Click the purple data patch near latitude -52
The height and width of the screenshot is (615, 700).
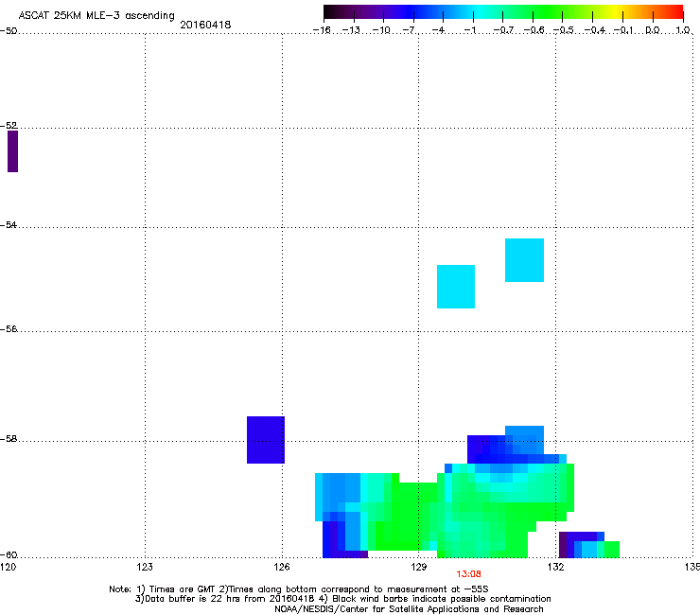[x=12, y=151]
